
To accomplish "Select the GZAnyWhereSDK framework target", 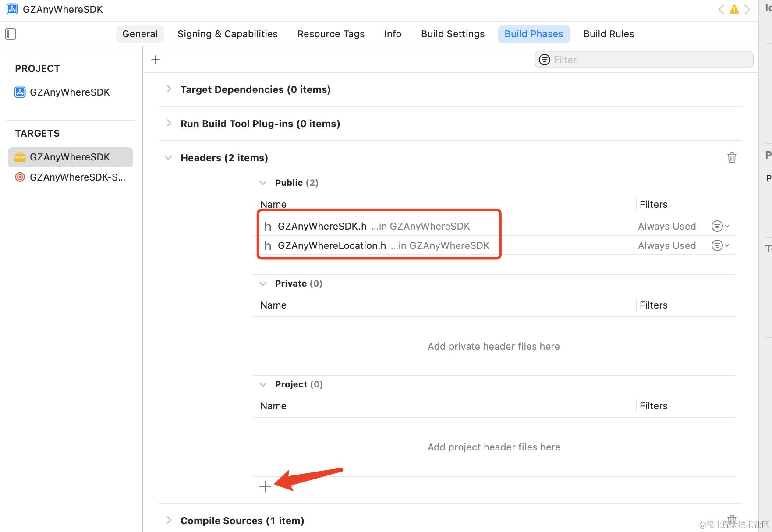I will click(71, 157).
